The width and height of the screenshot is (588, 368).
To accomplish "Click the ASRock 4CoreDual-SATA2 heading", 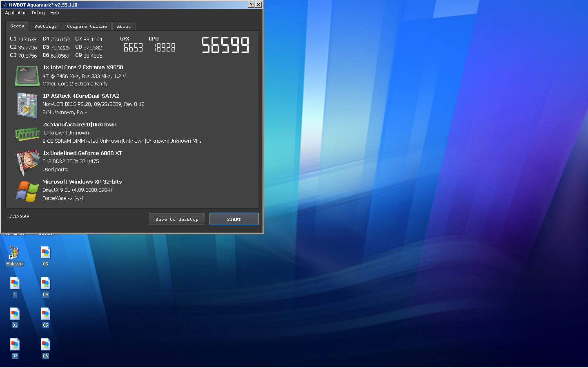I will [81, 96].
